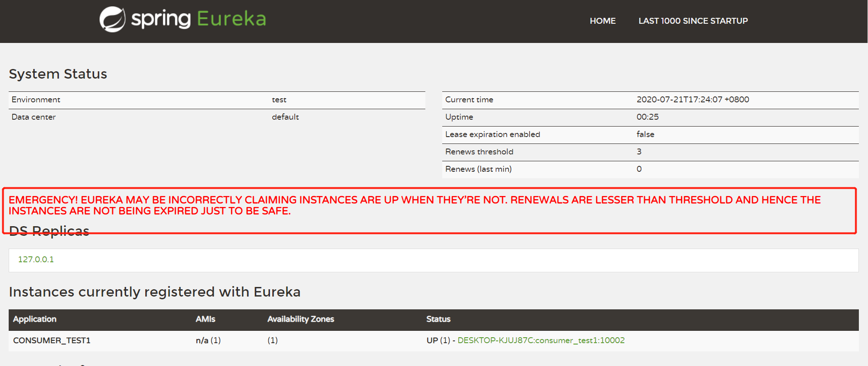
Task: Click the Spring leaf logo icon
Action: (112, 20)
